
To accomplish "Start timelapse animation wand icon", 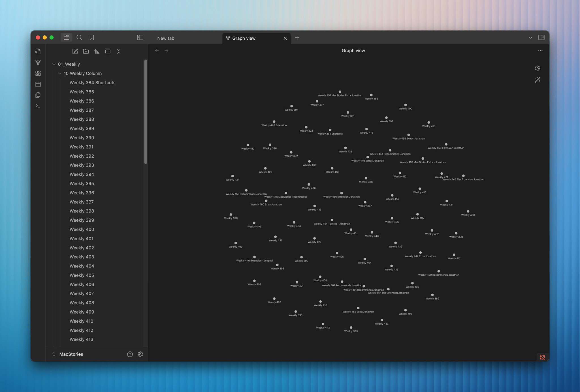I will (x=538, y=80).
